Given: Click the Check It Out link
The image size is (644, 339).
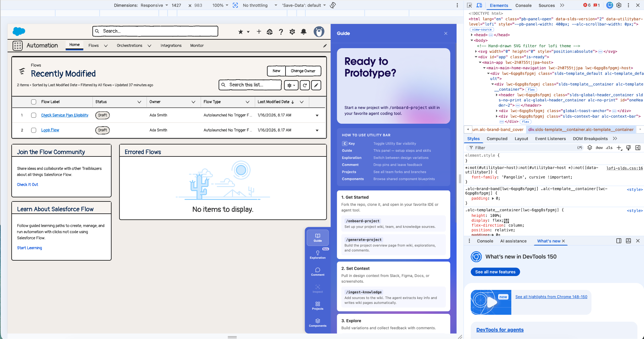Looking at the screenshot, I should (28, 185).
